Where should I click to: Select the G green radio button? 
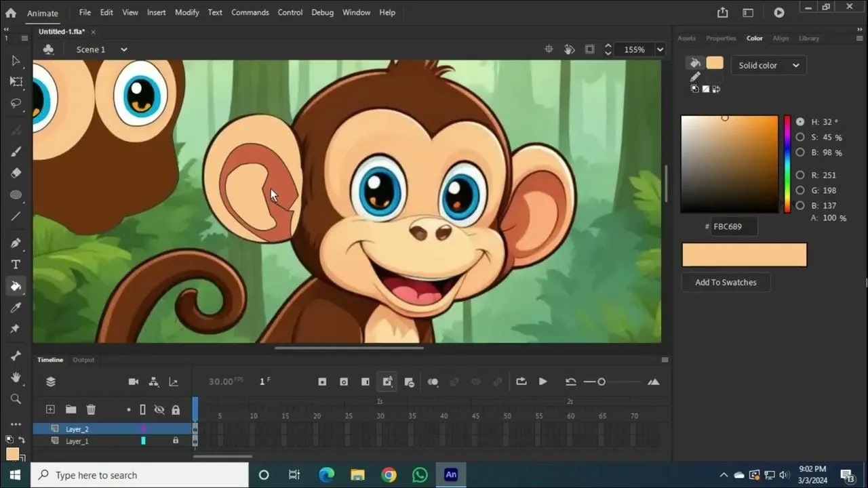click(x=800, y=190)
